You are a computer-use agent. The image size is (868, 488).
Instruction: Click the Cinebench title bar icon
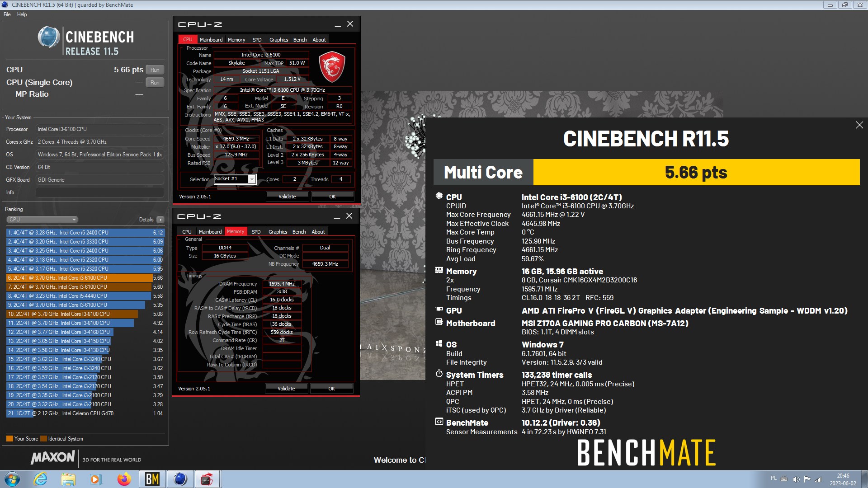coord(5,5)
